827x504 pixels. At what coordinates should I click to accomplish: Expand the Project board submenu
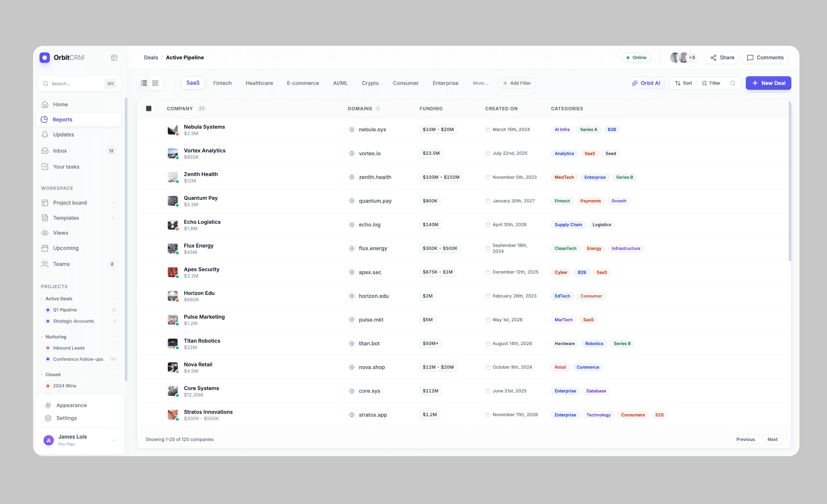(113, 203)
